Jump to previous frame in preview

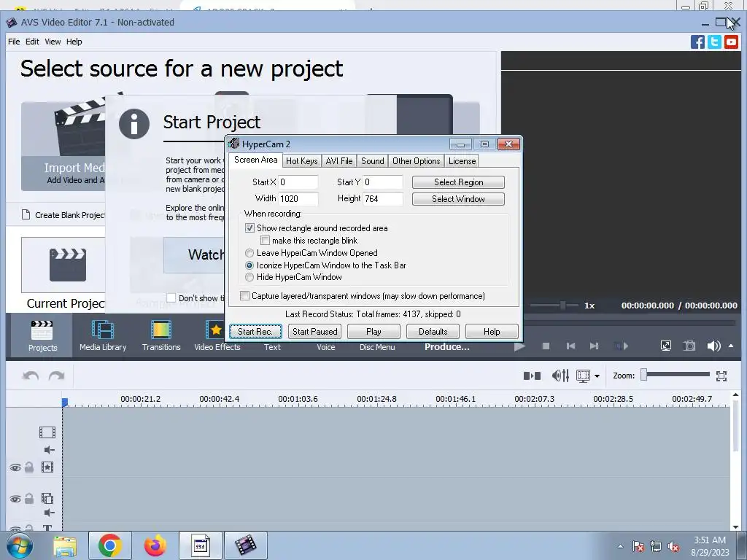570,346
